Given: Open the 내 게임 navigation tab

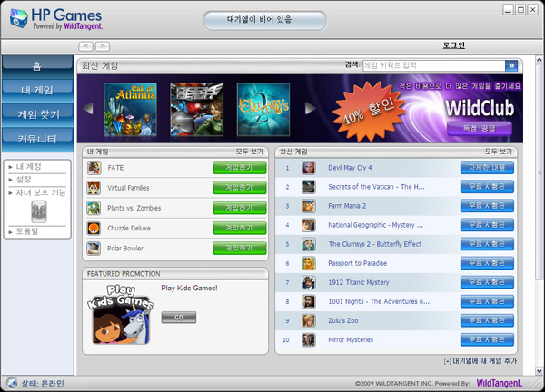Looking at the screenshot, I should point(37,91).
